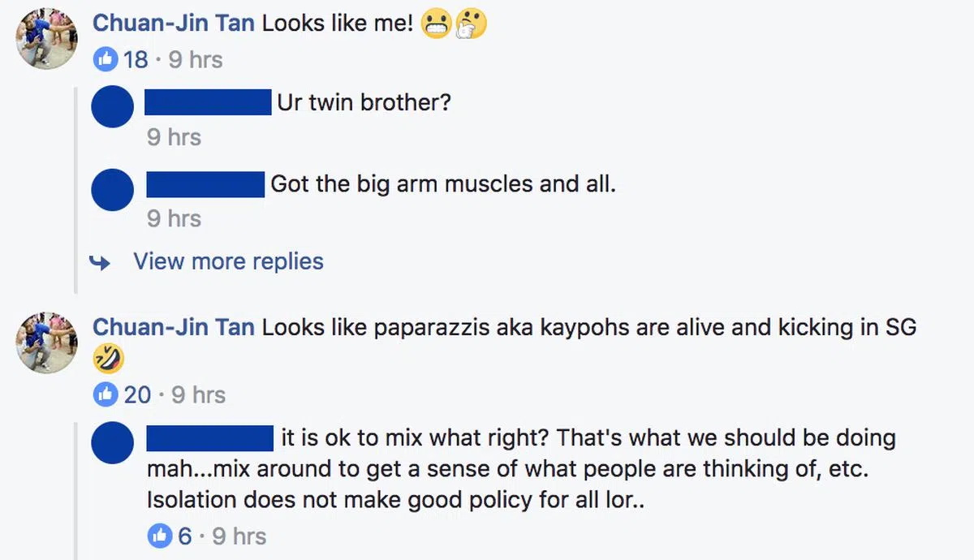Image resolution: width=974 pixels, height=560 pixels.
Task: Open Chuan-Jin Tan name on paparazzis comment
Action: click(x=174, y=326)
